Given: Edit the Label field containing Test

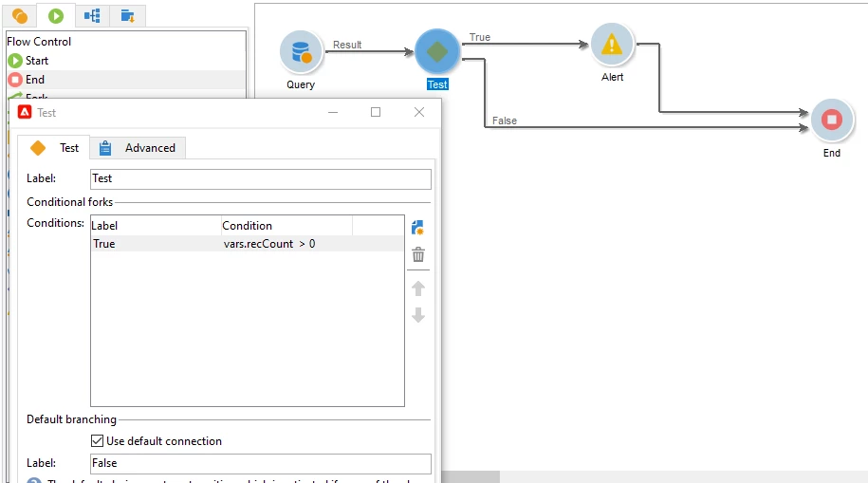Looking at the screenshot, I should click(x=260, y=179).
